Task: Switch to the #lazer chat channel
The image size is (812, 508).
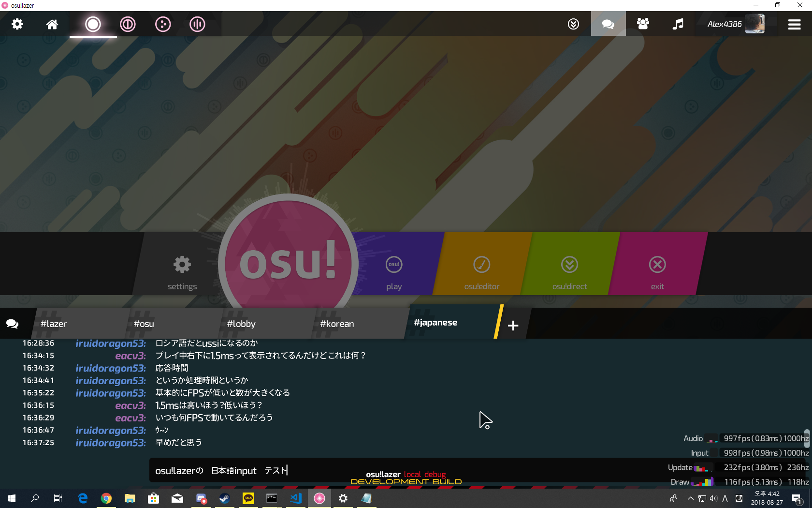Action: [54, 324]
